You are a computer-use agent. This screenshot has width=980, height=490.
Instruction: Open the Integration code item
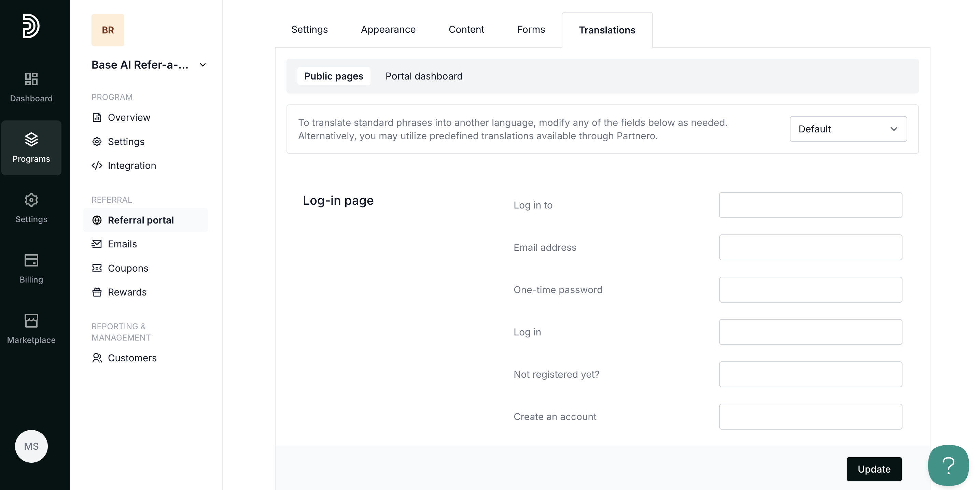tap(131, 166)
